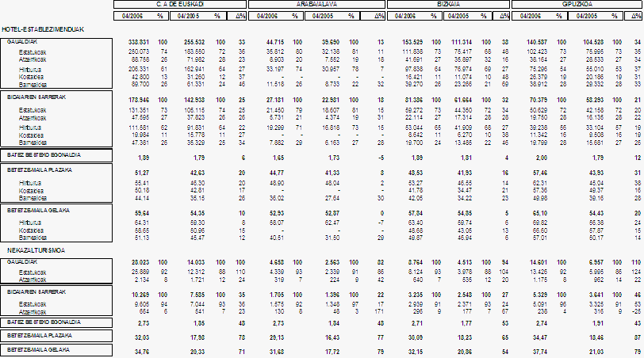The height and width of the screenshot is (358, 644).
Task: Click the GAUALDIAK label under Nekazalturismoa
Action: 22,260
